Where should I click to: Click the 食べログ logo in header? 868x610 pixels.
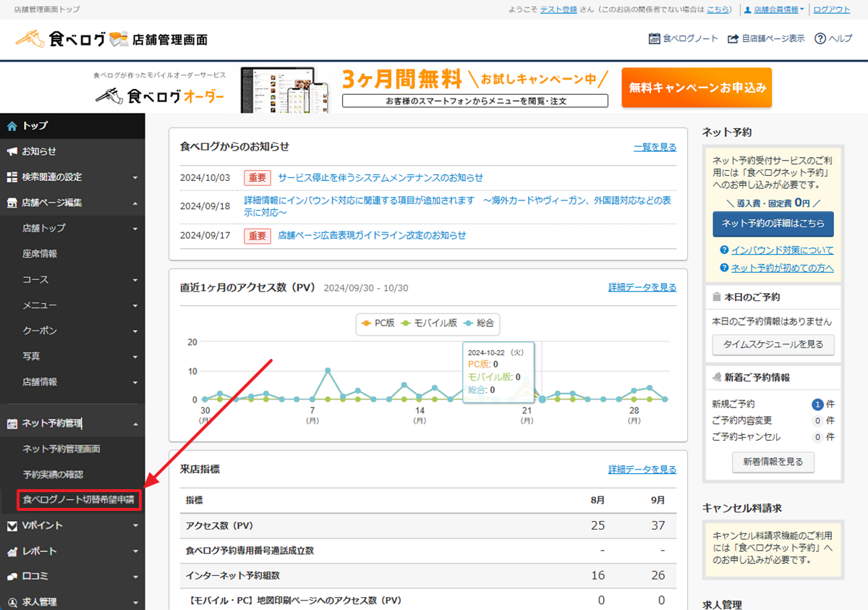(x=111, y=38)
